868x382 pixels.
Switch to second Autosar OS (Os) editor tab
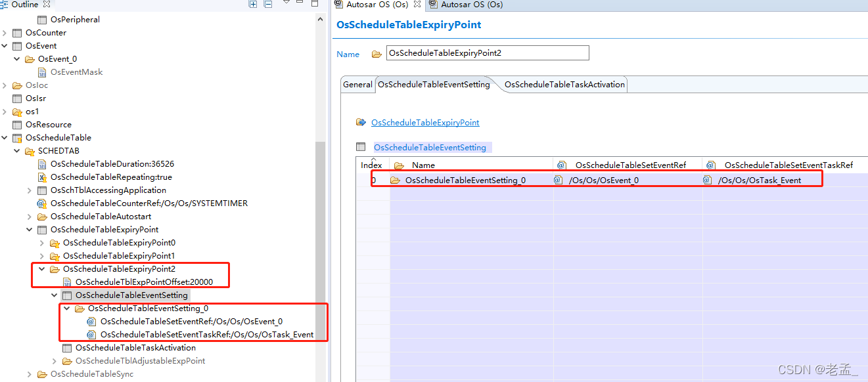click(465, 5)
